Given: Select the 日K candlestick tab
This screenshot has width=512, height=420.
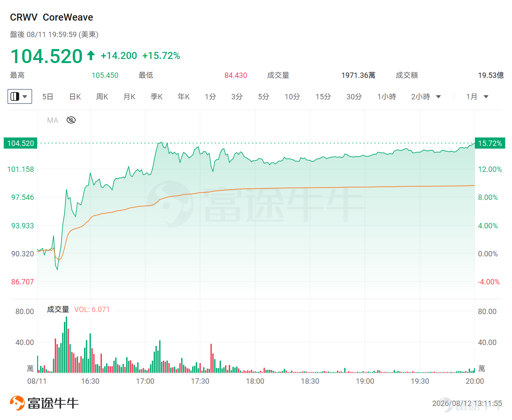Looking at the screenshot, I should (75, 96).
